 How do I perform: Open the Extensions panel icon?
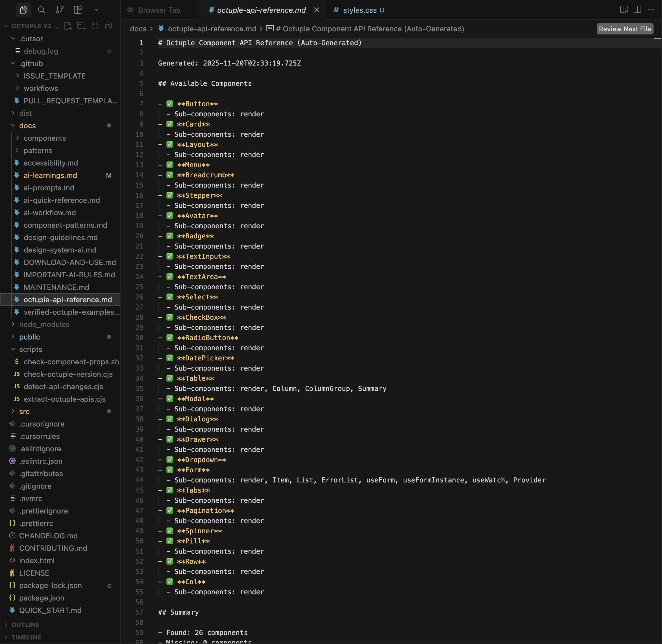click(x=78, y=10)
